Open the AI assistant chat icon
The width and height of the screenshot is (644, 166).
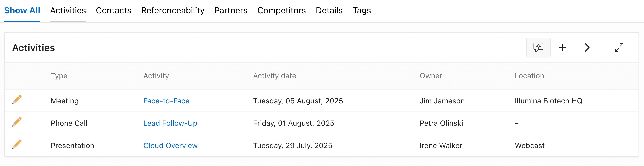538,47
